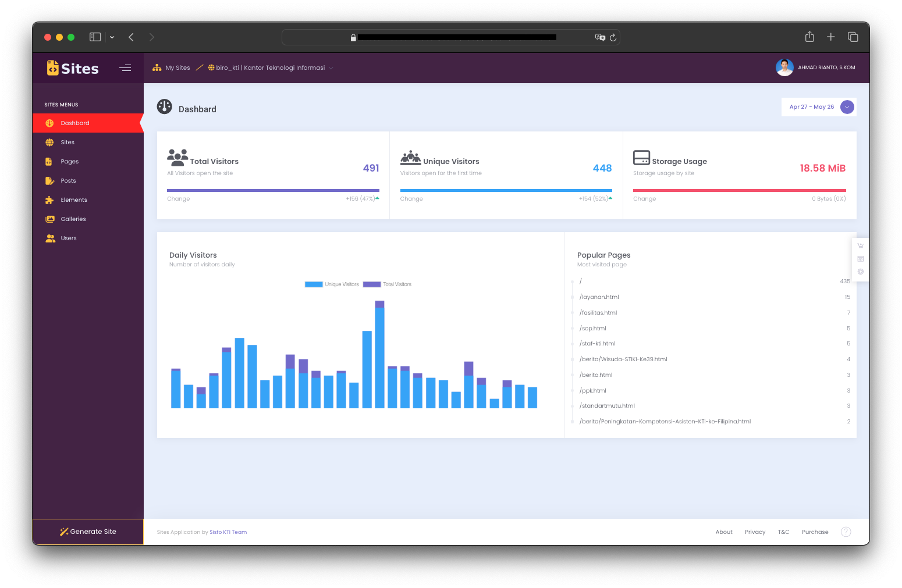Viewport: 902px width, 588px height.
Task: Toggle Unique Visitors legend in chart
Action: pyautogui.click(x=332, y=284)
